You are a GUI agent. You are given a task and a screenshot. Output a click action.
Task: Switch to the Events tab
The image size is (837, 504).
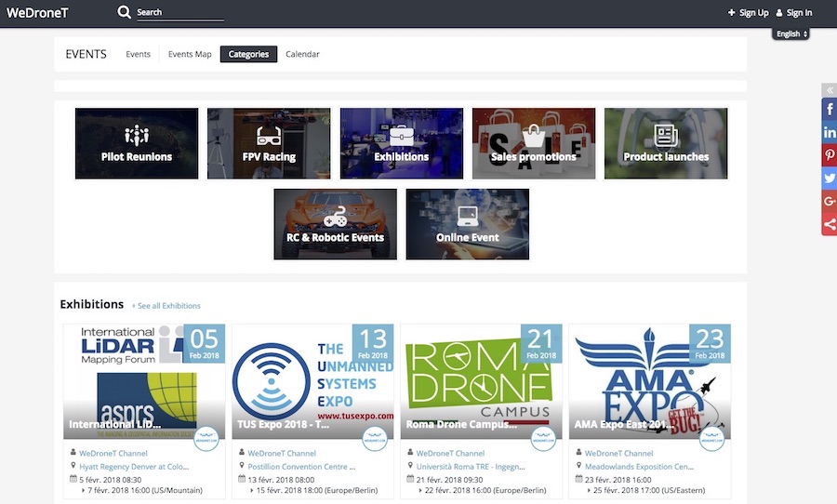(139, 54)
